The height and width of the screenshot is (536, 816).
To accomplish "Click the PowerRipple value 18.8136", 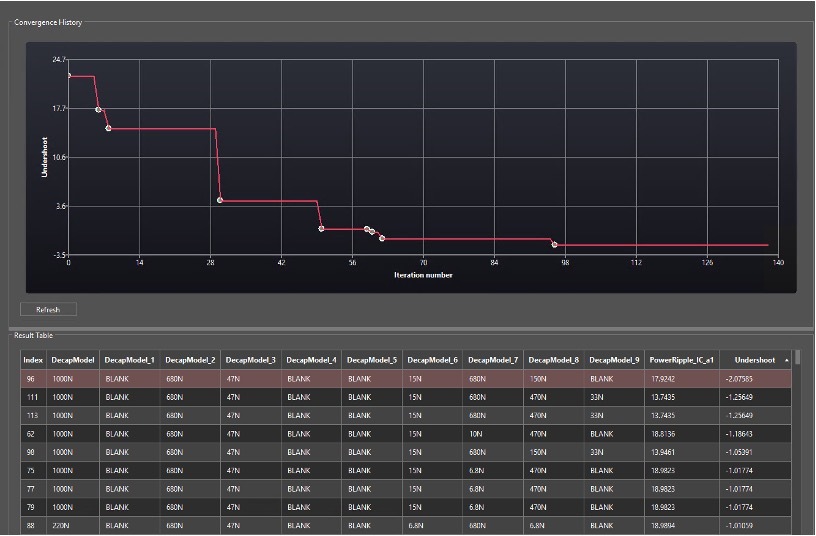I will [x=662, y=433].
